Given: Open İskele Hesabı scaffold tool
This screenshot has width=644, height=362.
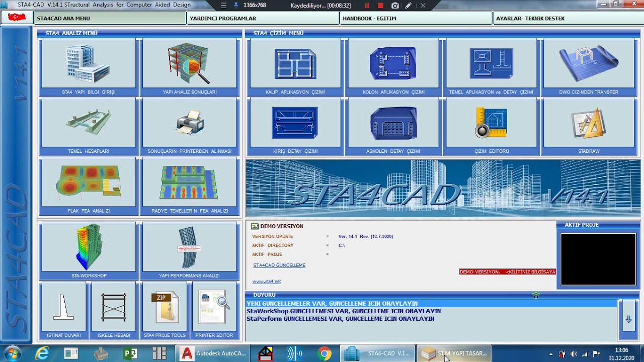Looking at the screenshot, I should [x=114, y=311].
